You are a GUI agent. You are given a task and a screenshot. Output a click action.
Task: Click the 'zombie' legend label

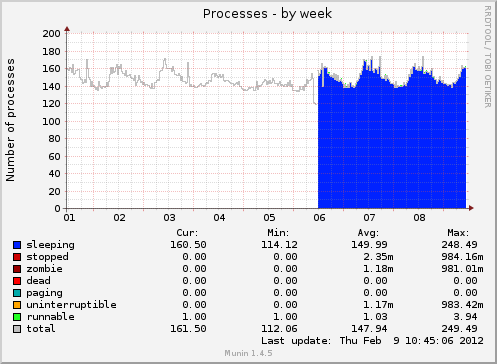click(x=44, y=269)
